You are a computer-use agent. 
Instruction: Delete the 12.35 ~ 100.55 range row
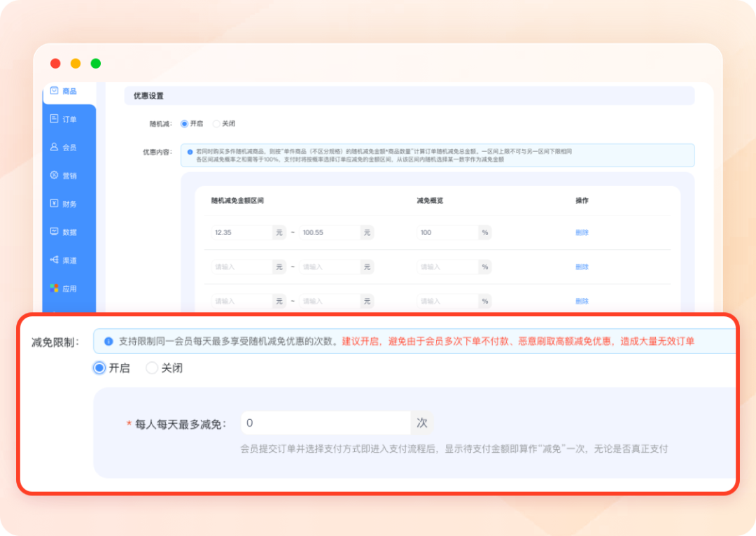pyautogui.click(x=582, y=233)
